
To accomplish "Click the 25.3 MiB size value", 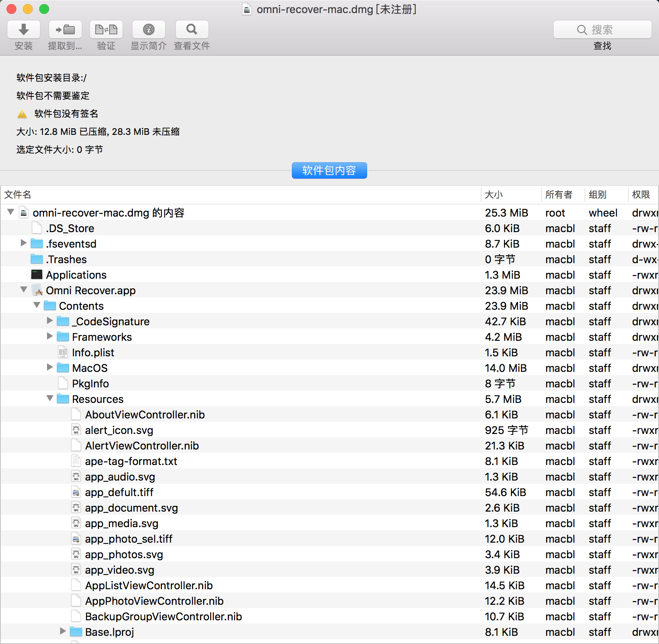I will (507, 213).
